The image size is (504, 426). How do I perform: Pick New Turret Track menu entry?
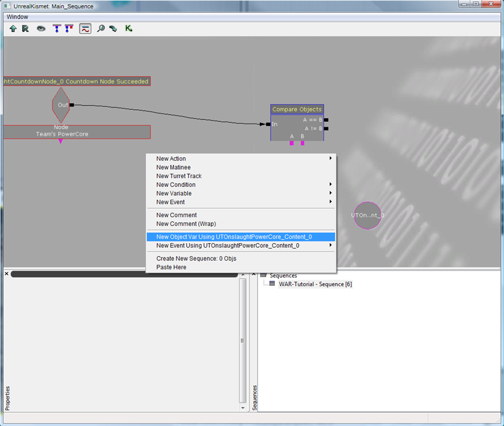click(x=241, y=176)
